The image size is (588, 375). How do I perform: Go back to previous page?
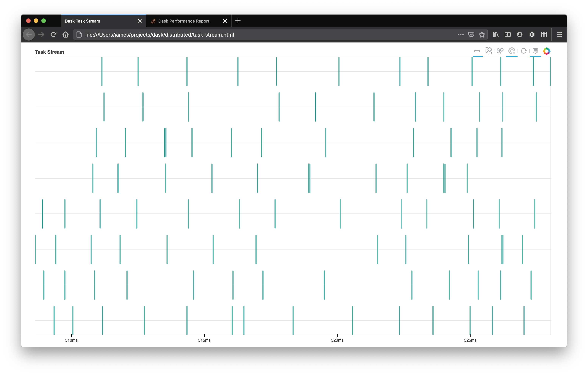click(29, 35)
